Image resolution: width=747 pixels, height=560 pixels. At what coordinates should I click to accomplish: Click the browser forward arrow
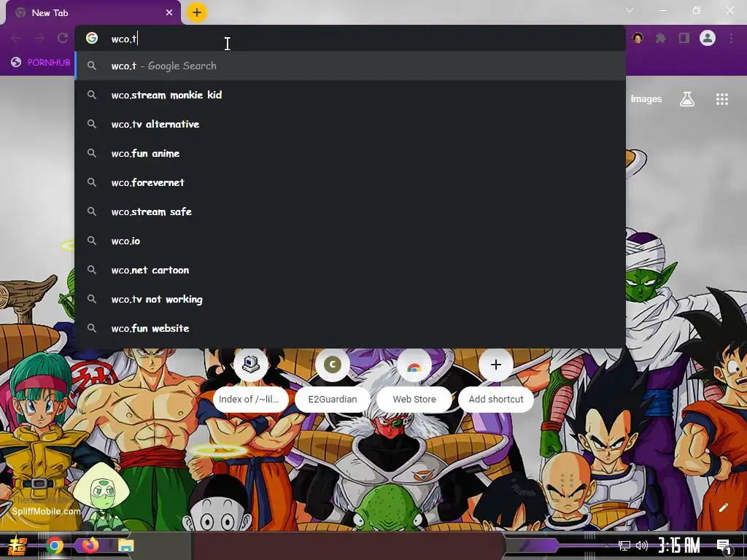pyautogui.click(x=39, y=38)
